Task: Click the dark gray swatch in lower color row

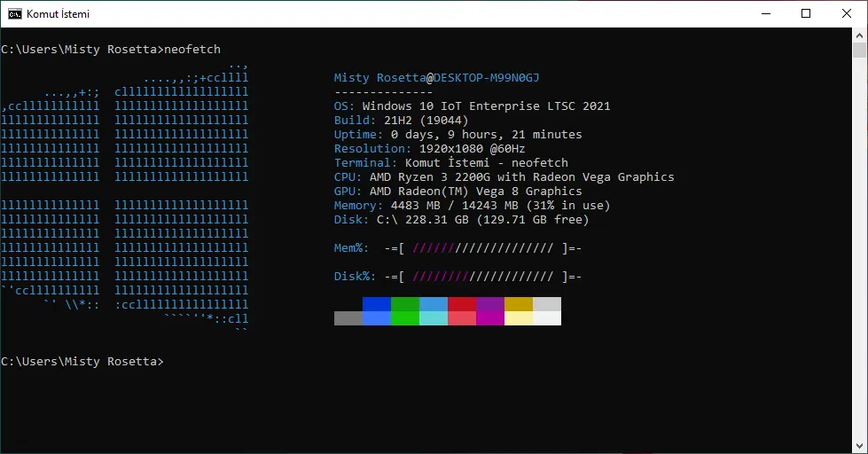Action: [348, 318]
